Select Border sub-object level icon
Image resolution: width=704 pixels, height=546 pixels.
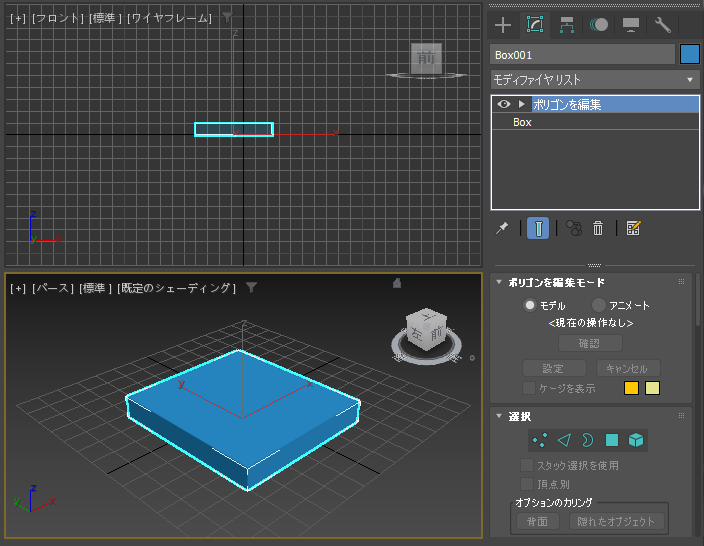(587, 440)
